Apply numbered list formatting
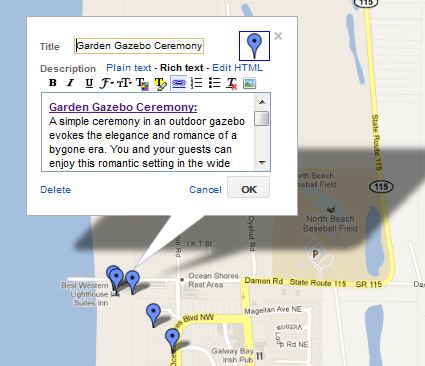The image size is (425, 366). tap(197, 83)
